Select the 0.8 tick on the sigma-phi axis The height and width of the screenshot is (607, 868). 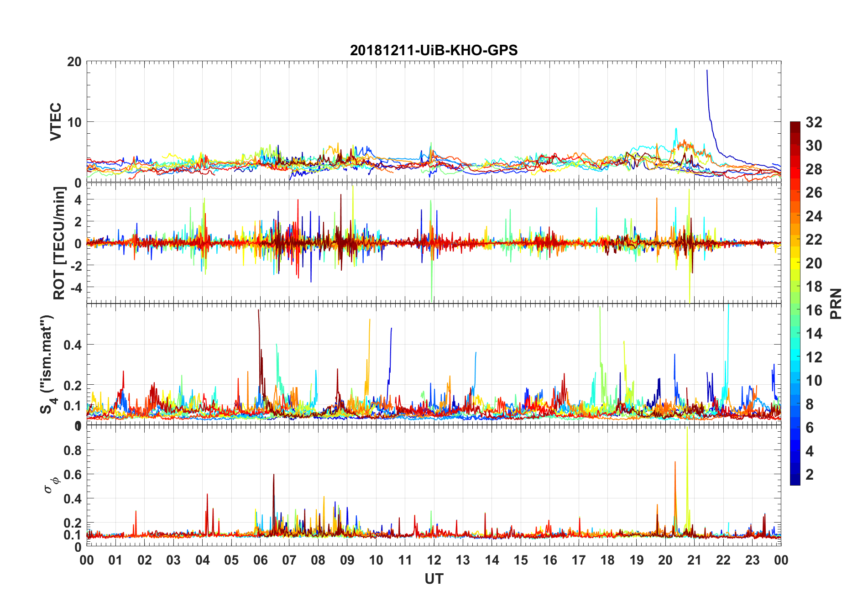click(73, 450)
